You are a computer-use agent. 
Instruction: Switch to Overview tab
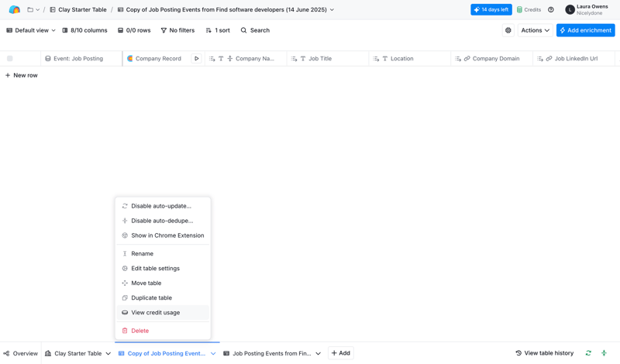tap(21, 353)
